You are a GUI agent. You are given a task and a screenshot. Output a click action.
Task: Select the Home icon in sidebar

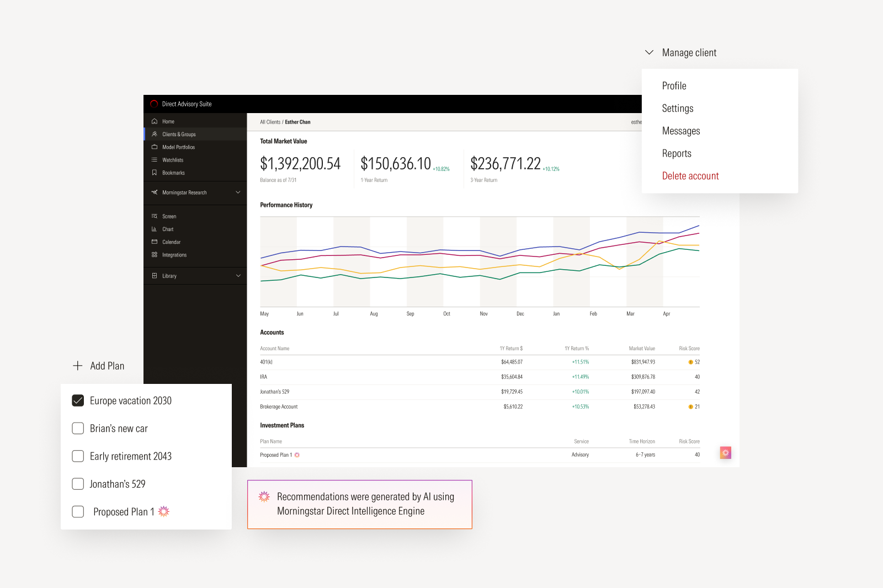tap(155, 121)
